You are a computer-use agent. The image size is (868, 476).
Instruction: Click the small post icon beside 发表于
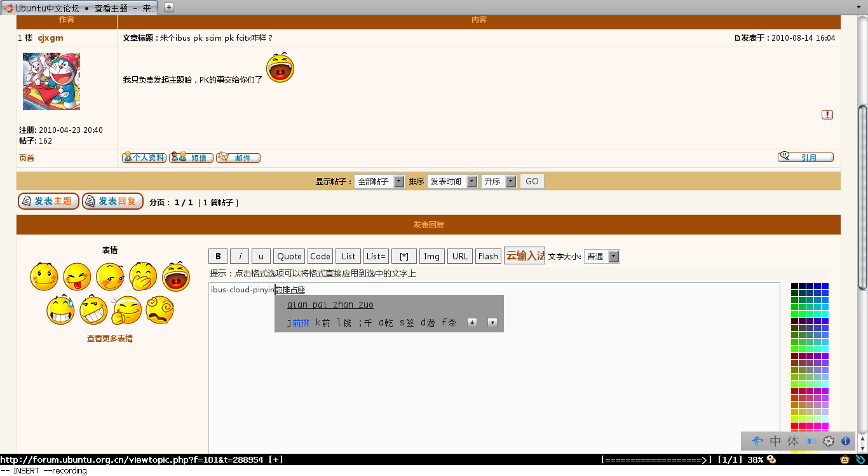tap(738, 38)
